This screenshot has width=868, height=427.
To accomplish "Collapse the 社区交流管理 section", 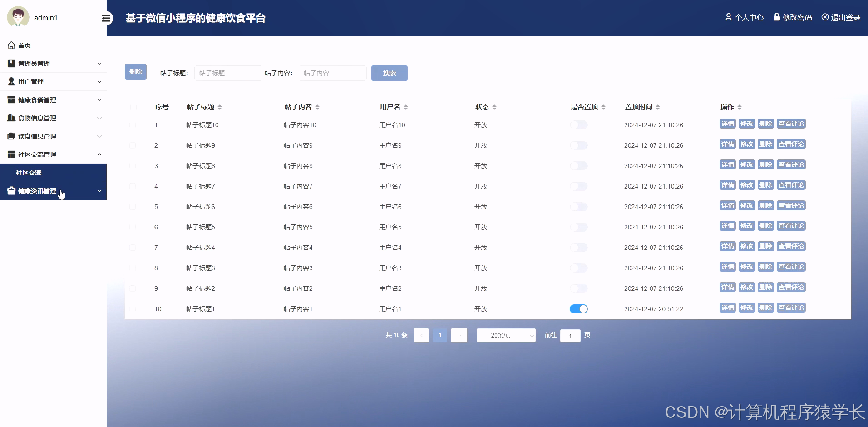I will (99, 154).
